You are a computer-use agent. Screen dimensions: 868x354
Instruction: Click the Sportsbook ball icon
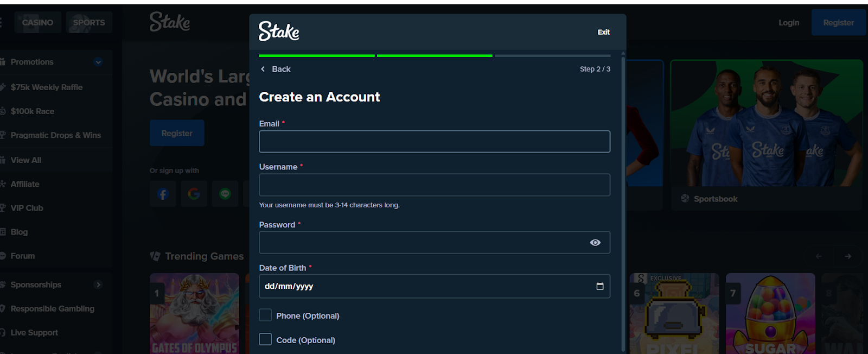point(685,199)
